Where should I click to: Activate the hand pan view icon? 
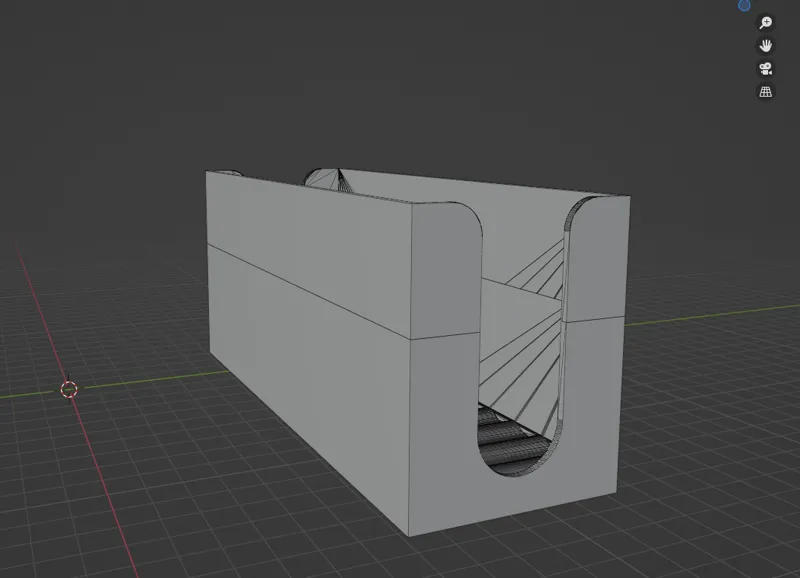[x=765, y=46]
